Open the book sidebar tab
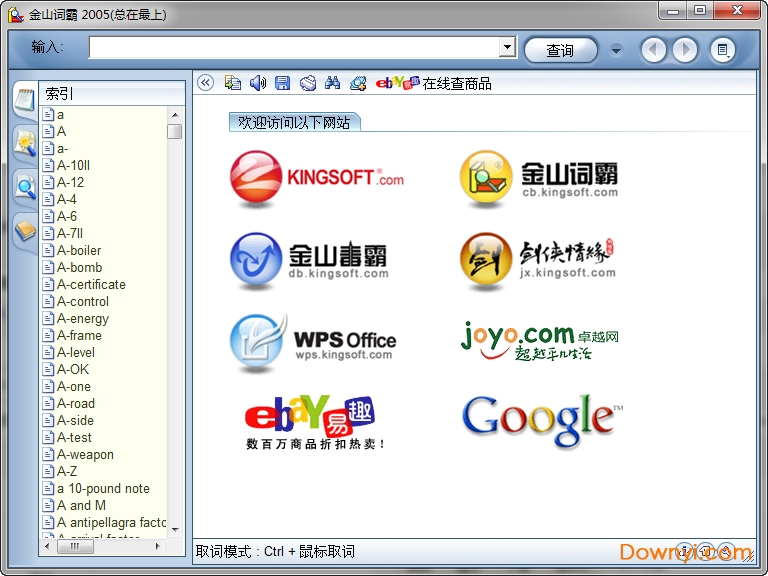This screenshot has height=576, width=768. click(24, 231)
